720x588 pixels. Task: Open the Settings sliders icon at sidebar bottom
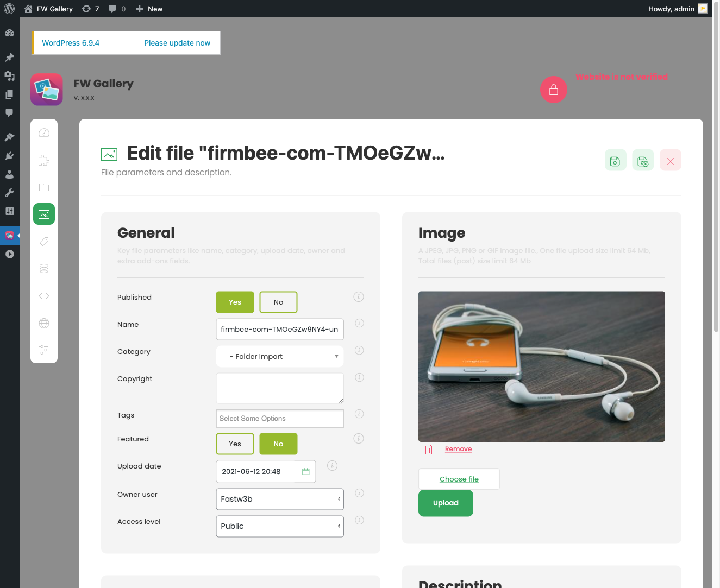(x=43, y=350)
